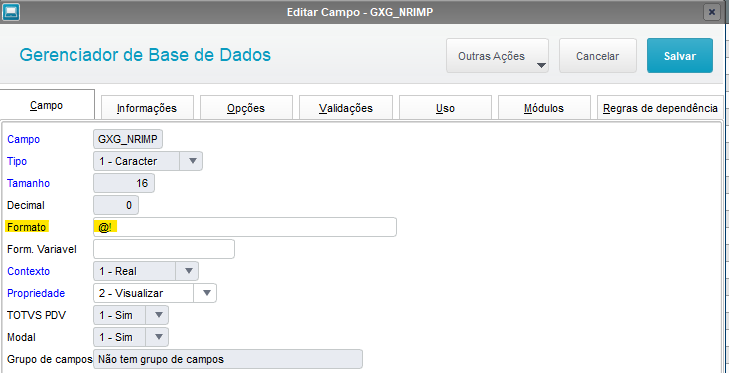Select the Uso tab
Screen dimensions: 729x373
pyautogui.click(x=445, y=108)
